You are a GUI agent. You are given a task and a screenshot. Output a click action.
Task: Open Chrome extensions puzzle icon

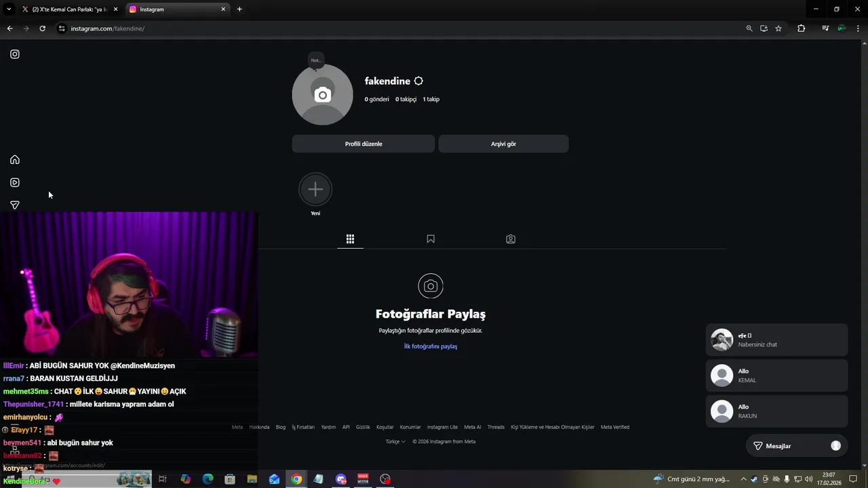(802, 28)
